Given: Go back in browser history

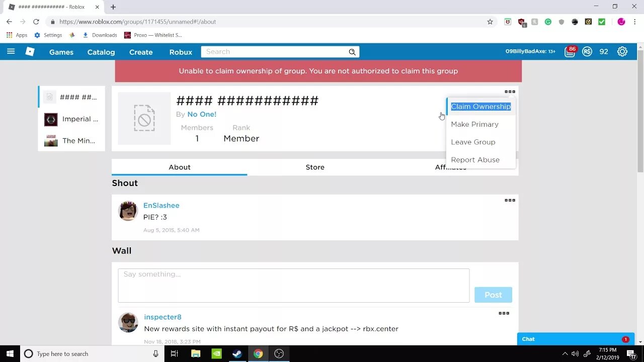Looking at the screenshot, I should tap(9, 22).
